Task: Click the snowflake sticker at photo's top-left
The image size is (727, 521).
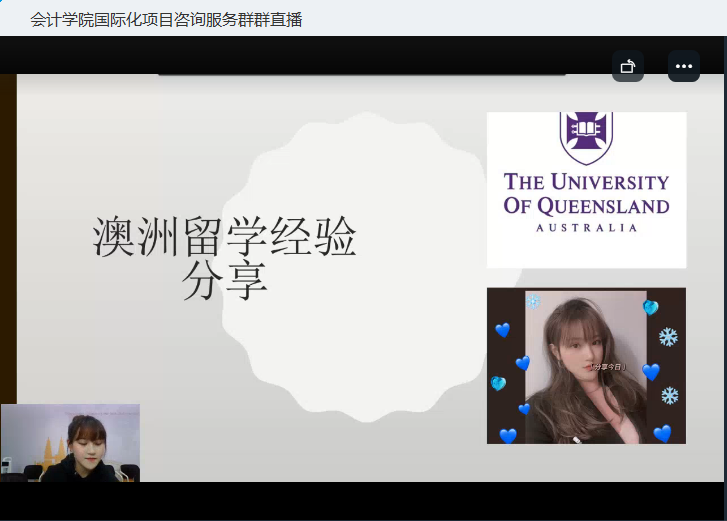Action: click(x=533, y=301)
